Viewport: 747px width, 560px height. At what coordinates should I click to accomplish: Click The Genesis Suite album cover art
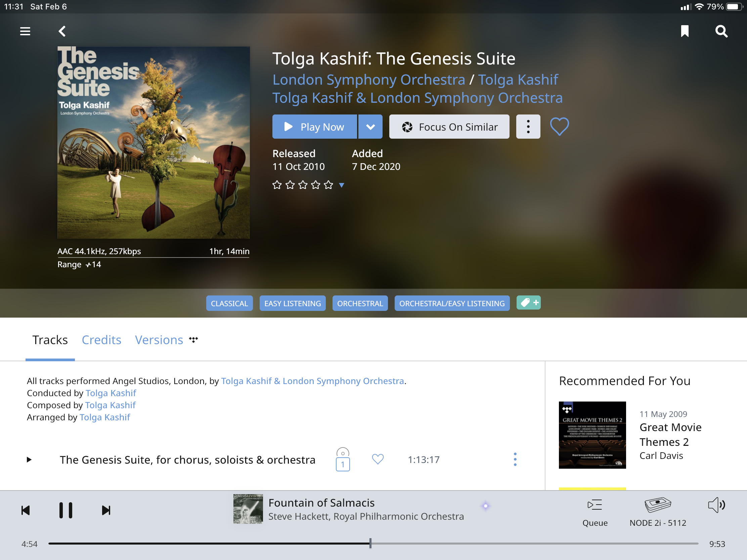click(153, 142)
